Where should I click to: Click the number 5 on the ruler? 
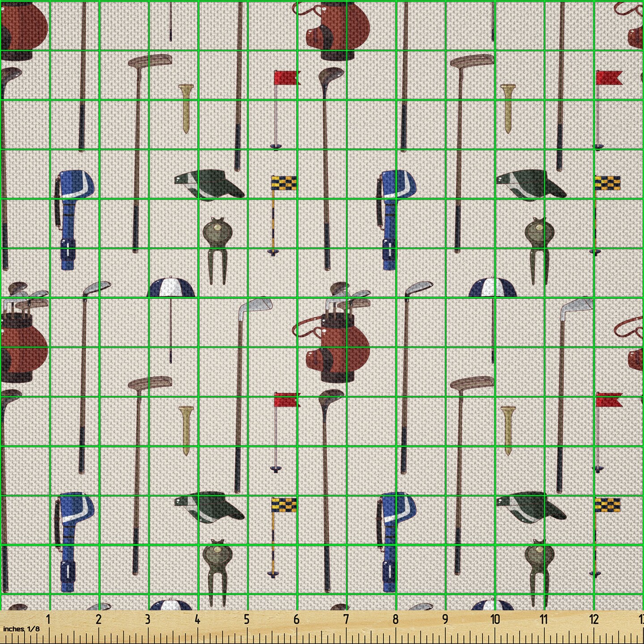[246, 619]
